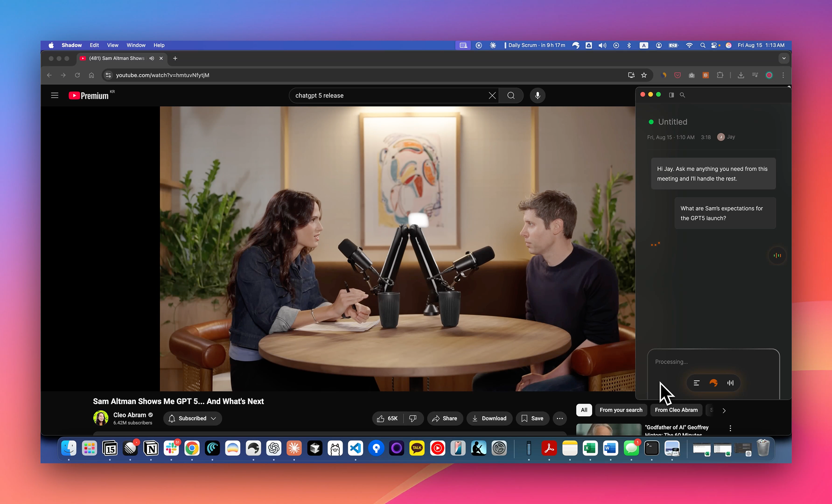Image resolution: width=832 pixels, height=504 pixels.
Task: Dislike the Sam Altman video
Action: pos(413,419)
